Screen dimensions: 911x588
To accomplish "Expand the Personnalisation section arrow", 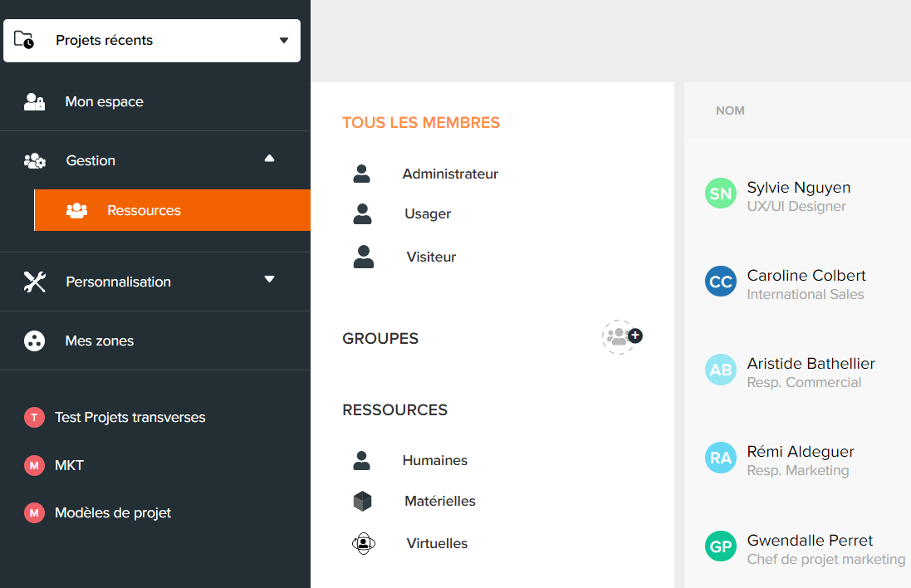I will click(270, 280).
